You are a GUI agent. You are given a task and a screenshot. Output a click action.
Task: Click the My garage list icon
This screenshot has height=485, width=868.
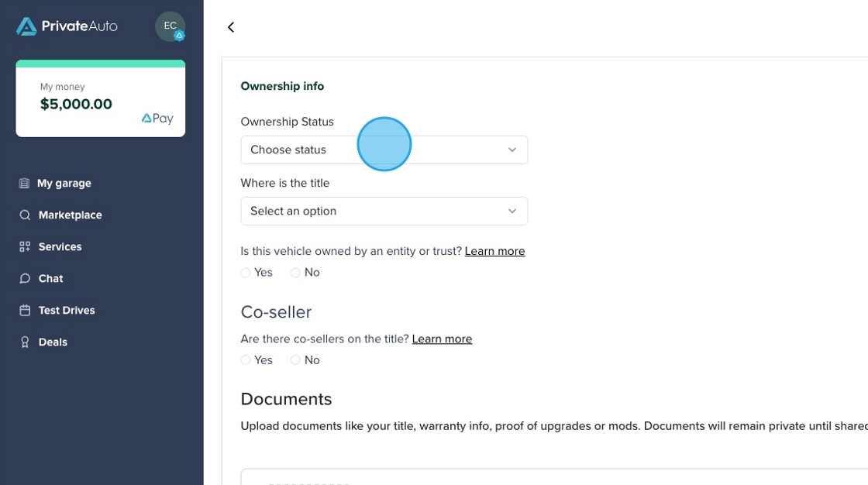click(x=24, y=184)
